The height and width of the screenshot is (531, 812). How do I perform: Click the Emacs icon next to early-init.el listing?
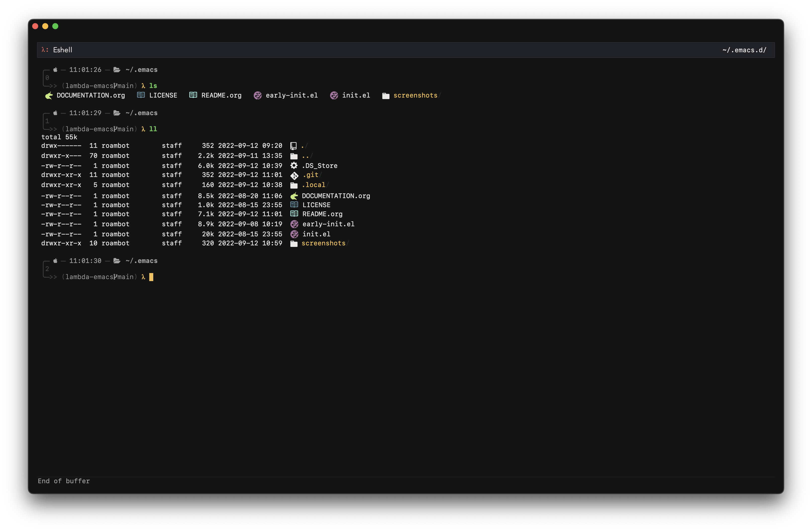(x=294, y=224)
